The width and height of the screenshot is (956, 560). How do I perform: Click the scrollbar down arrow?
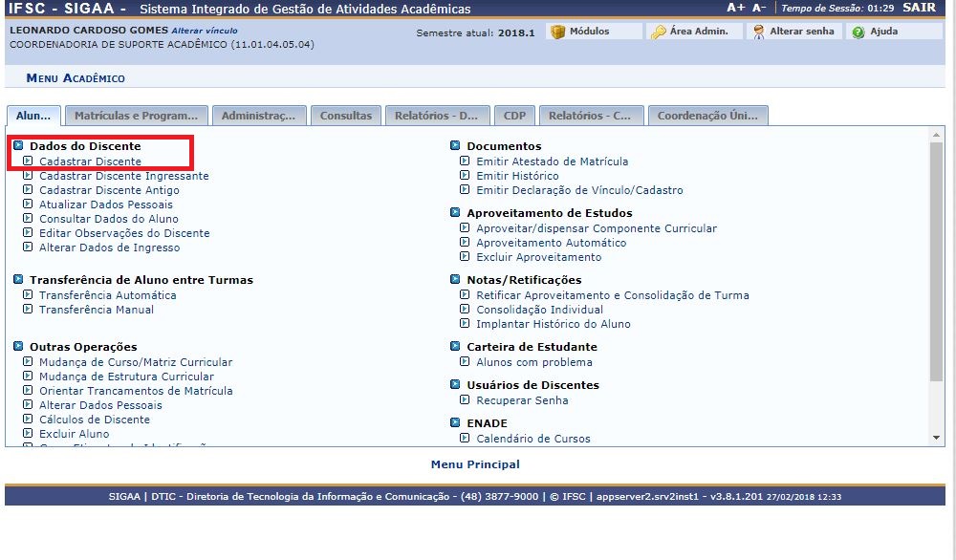pyautogui.click(x=936, y=438)
